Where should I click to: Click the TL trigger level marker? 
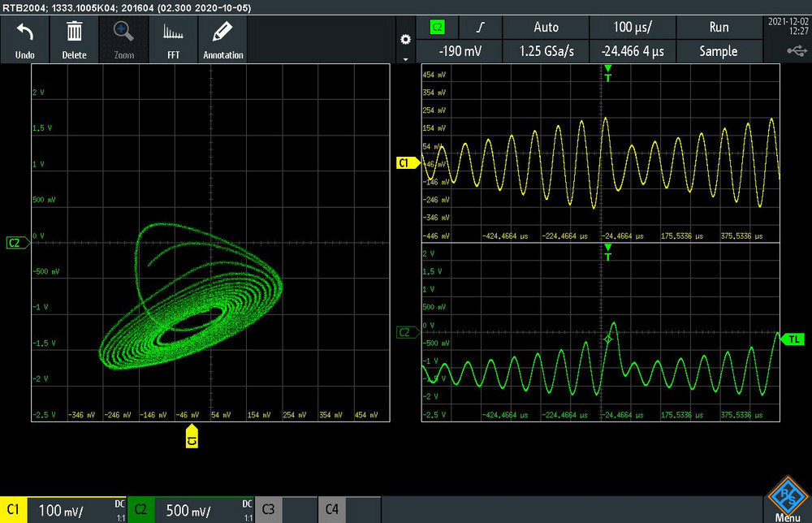coord(793,339)
